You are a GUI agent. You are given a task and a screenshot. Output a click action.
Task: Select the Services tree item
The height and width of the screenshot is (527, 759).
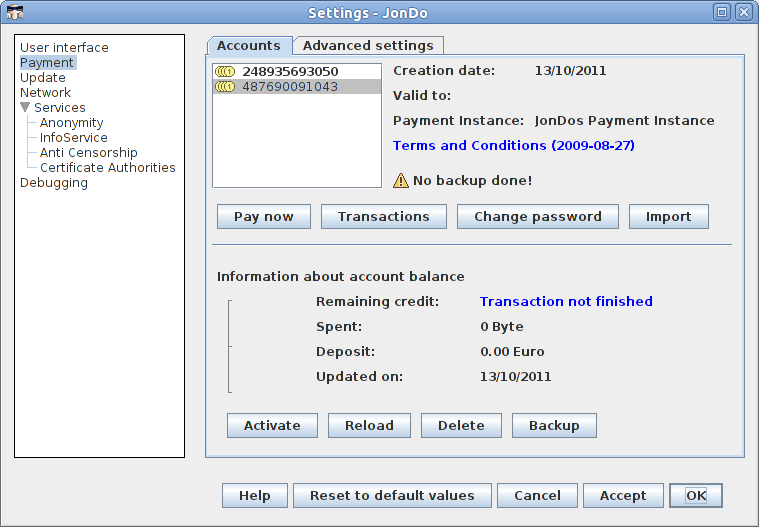coord(60,107)
